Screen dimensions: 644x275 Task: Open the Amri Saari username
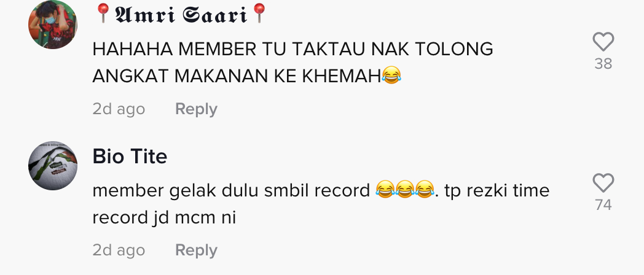pos(181,14)
